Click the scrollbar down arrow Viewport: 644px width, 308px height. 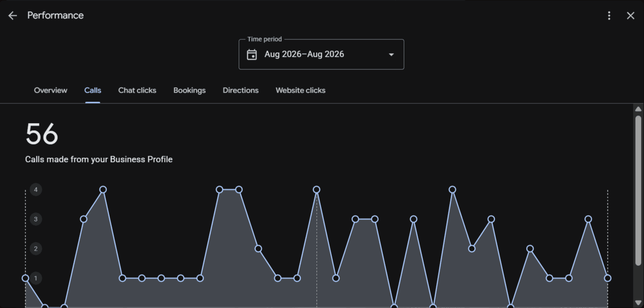(x=638, y=304)
